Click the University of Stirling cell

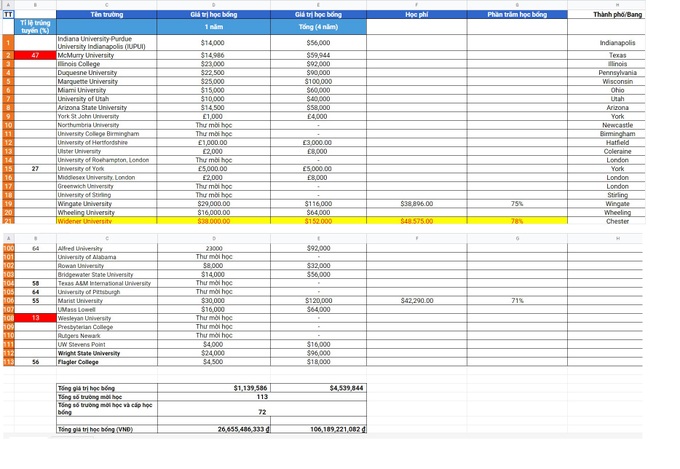(107, 195)
